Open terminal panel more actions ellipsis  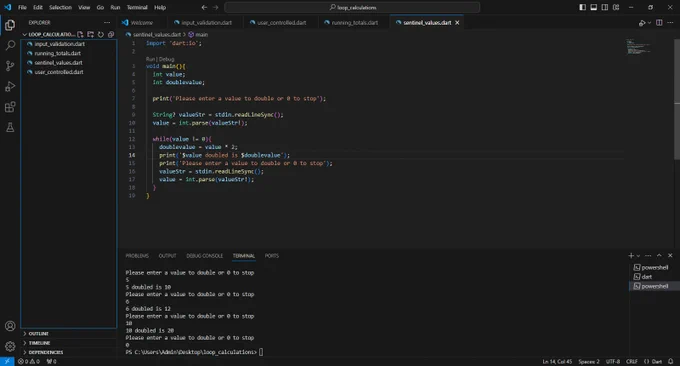(648, 255)
